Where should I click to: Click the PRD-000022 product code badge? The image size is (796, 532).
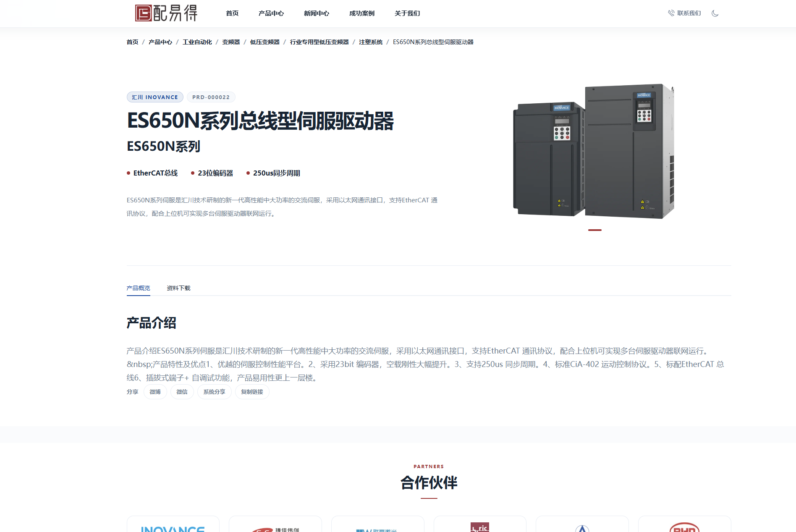tap(211, 97)
